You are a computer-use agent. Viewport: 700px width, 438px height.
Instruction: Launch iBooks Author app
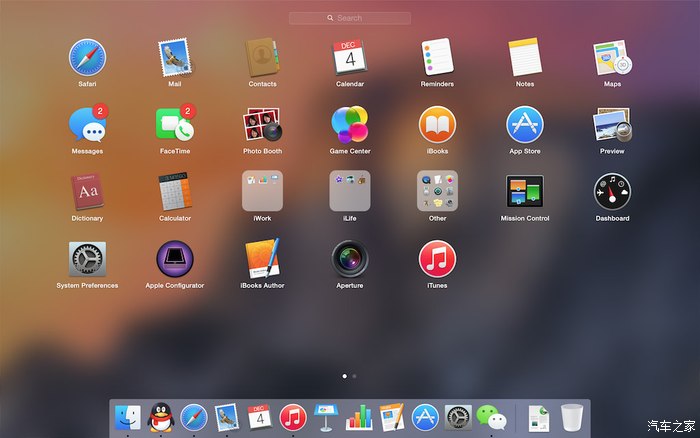coord(262,258)
